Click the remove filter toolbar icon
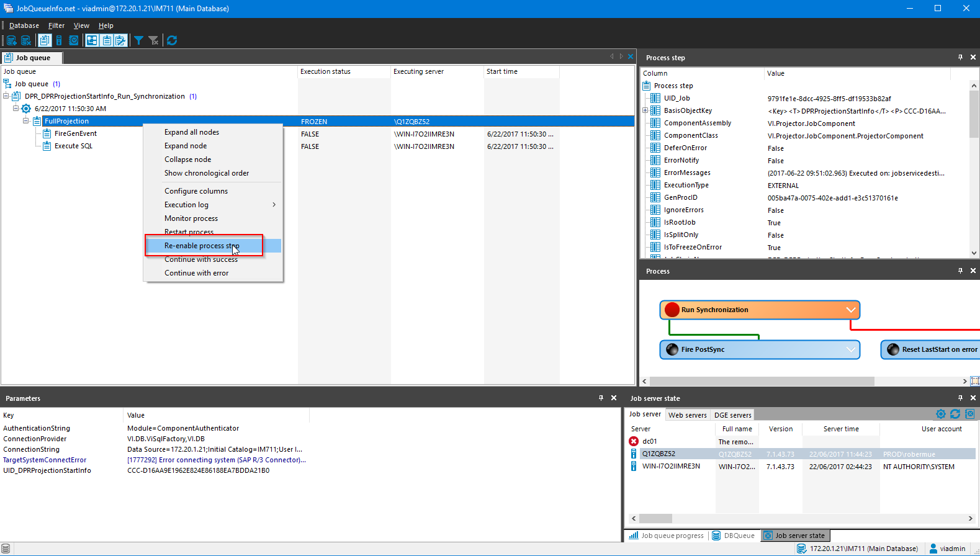The width and height of the screenshot is (980, 556). click(153, 40)
